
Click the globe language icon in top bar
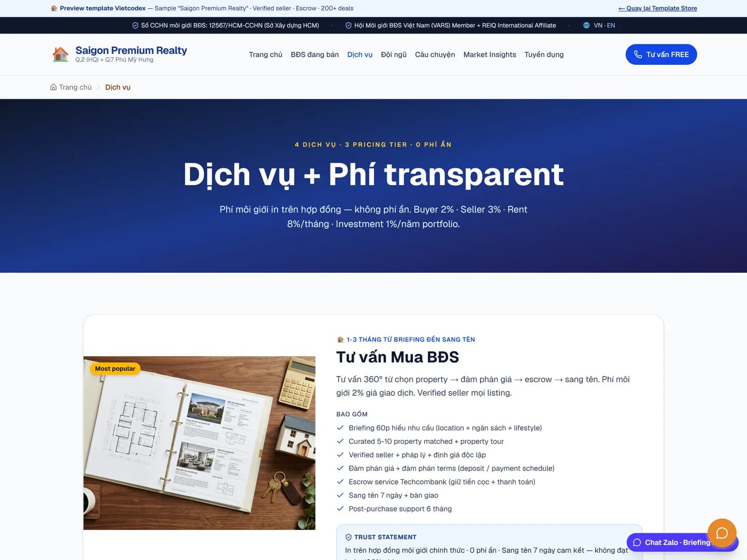(586, 25)
